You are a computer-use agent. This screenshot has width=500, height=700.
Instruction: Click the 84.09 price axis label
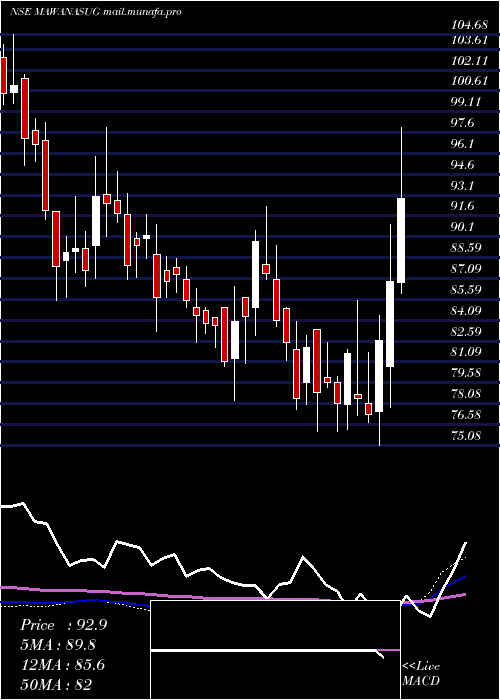click(467, 310)
